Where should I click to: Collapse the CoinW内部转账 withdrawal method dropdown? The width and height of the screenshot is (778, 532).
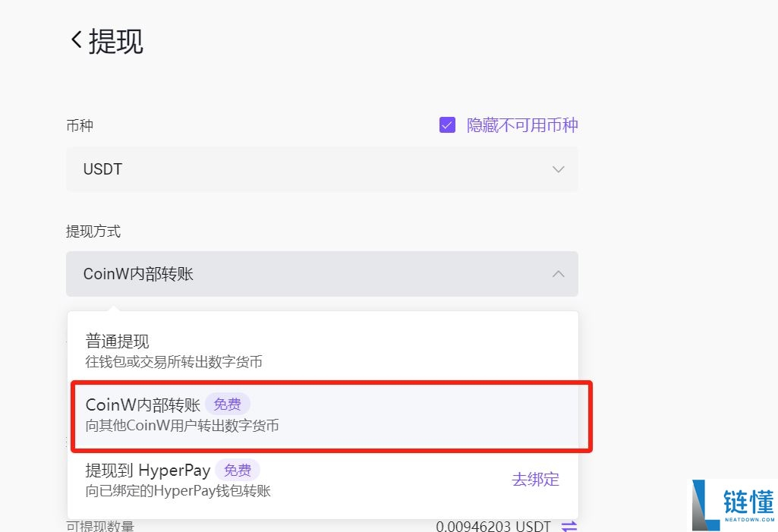pos(322,274)
